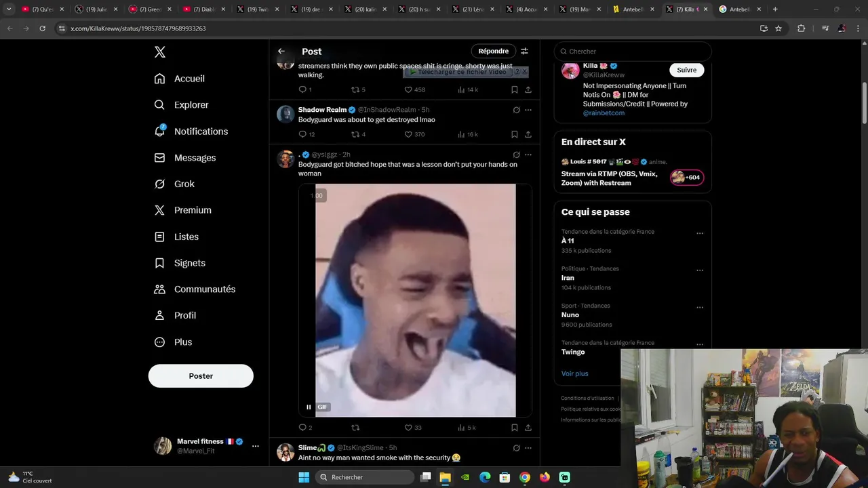This screenshot has width=868, height=488.
Task: Open reply sorting options icon beside Répondre
Action: coord(524,52)
